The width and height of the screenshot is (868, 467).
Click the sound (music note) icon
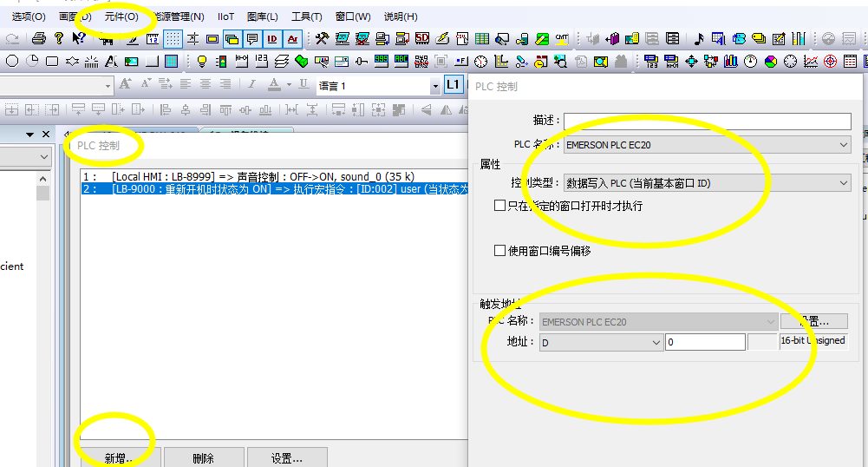(x=699, y=38)
